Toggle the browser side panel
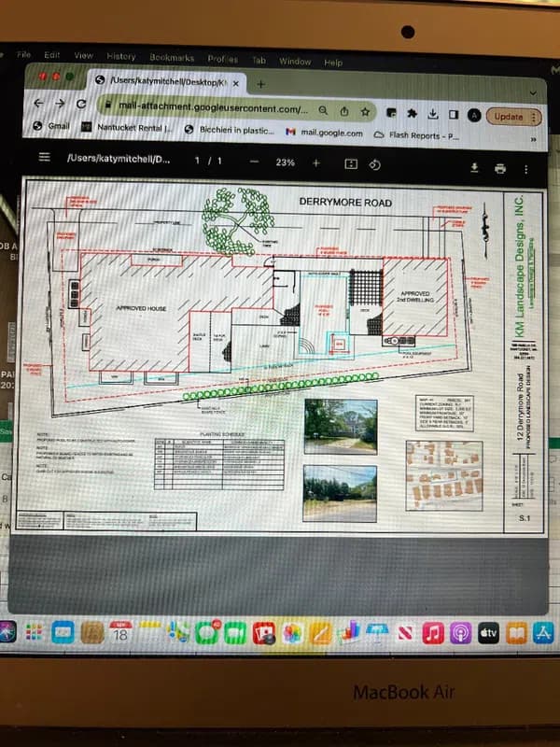 [x=453, y=114]
